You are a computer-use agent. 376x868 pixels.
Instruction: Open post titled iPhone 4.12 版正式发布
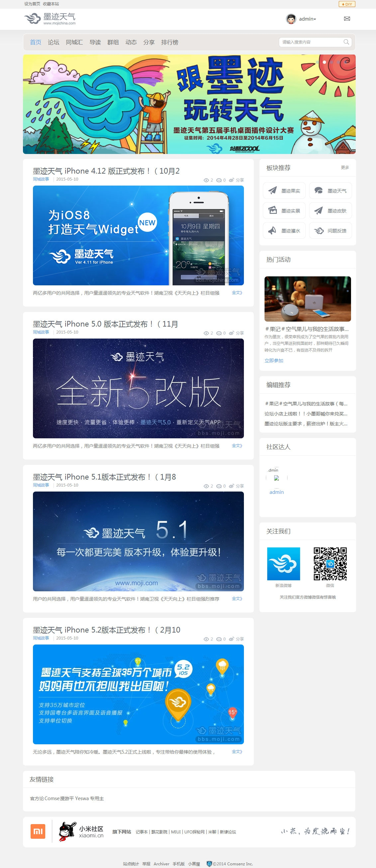(106, 171)
